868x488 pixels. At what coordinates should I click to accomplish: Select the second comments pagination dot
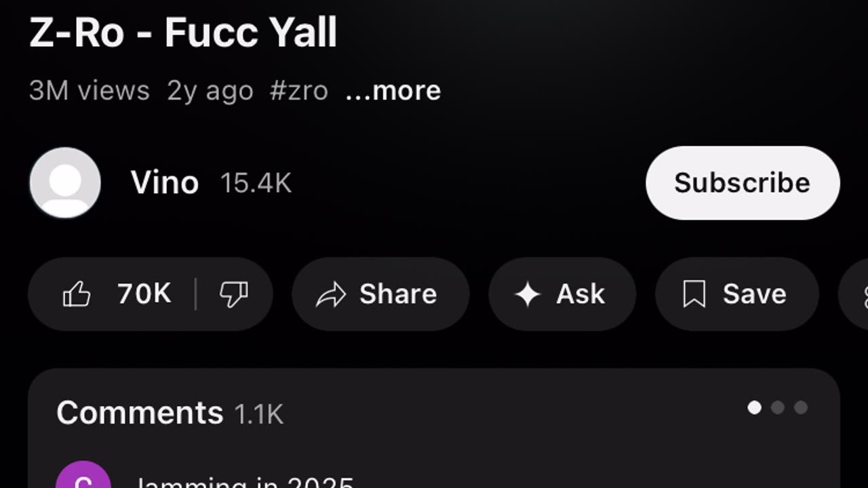778,407
